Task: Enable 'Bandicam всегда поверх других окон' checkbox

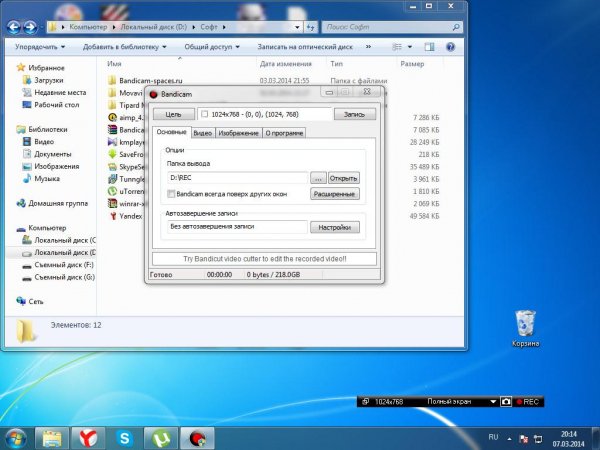Action: coord(171,194)
